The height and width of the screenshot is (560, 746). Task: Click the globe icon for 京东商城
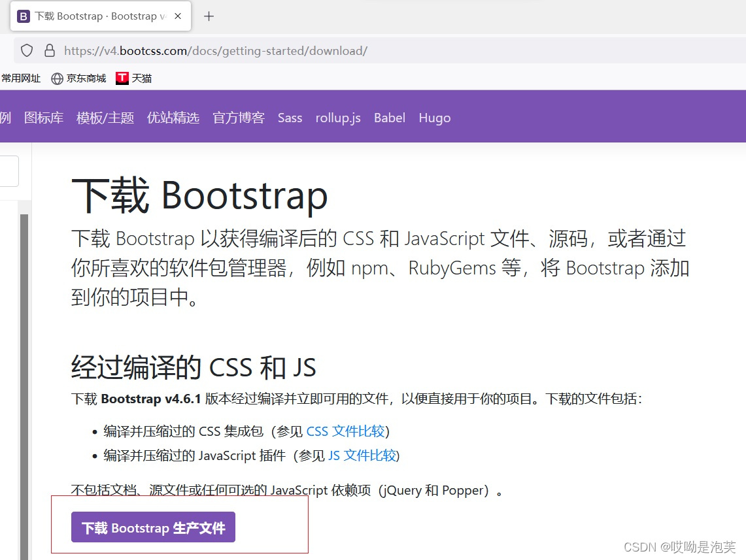click(57, 78)
